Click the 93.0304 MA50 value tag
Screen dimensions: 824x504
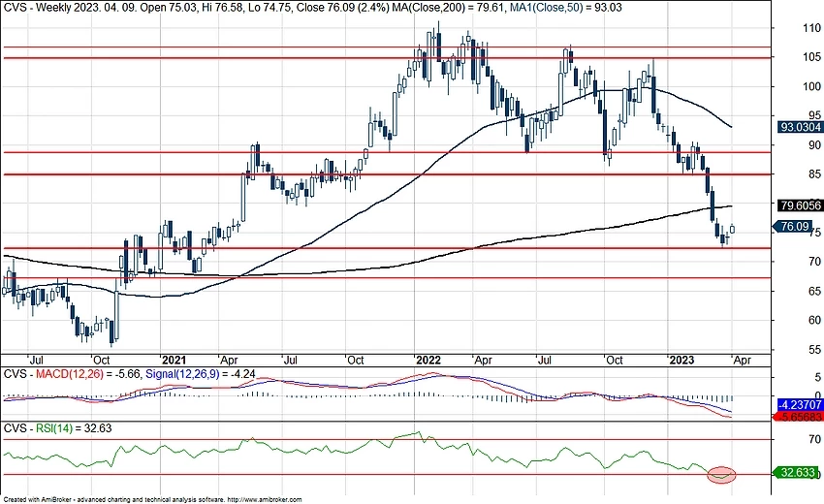coord(801,126)
